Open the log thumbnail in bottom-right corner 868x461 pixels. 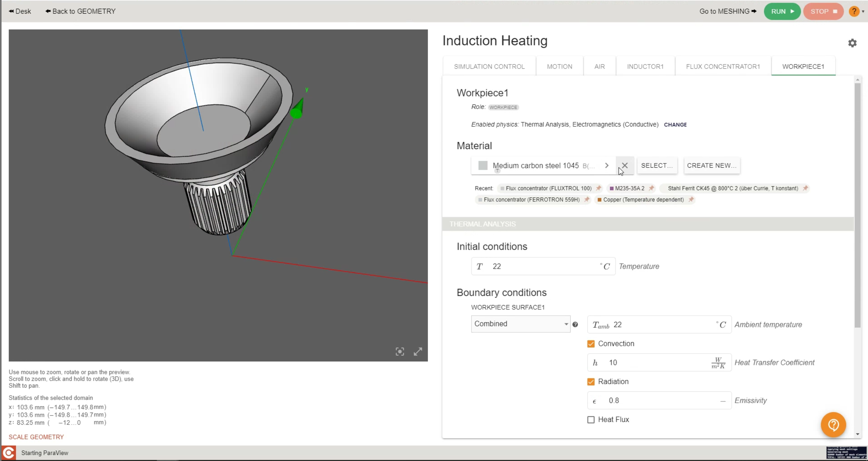tap(846, 453)
